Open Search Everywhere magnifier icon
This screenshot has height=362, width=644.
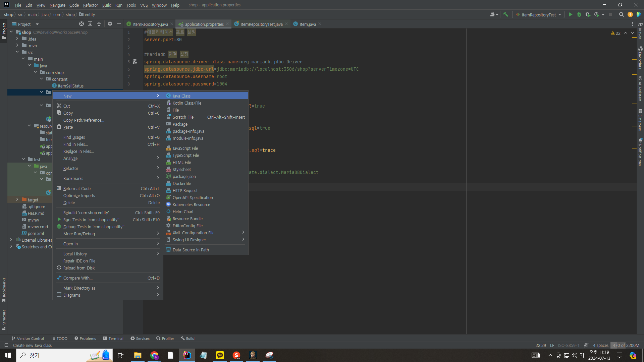point(621,14)
